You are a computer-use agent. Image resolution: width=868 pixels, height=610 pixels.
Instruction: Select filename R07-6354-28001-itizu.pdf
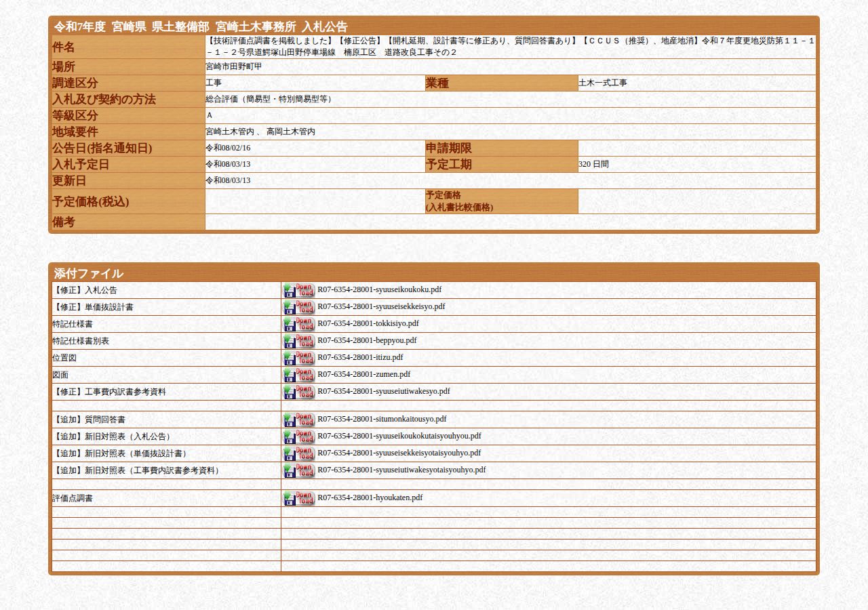360,357
